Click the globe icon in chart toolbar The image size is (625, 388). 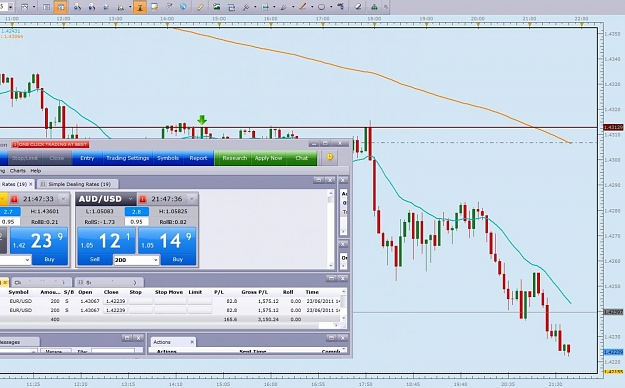tap(183, 7)
